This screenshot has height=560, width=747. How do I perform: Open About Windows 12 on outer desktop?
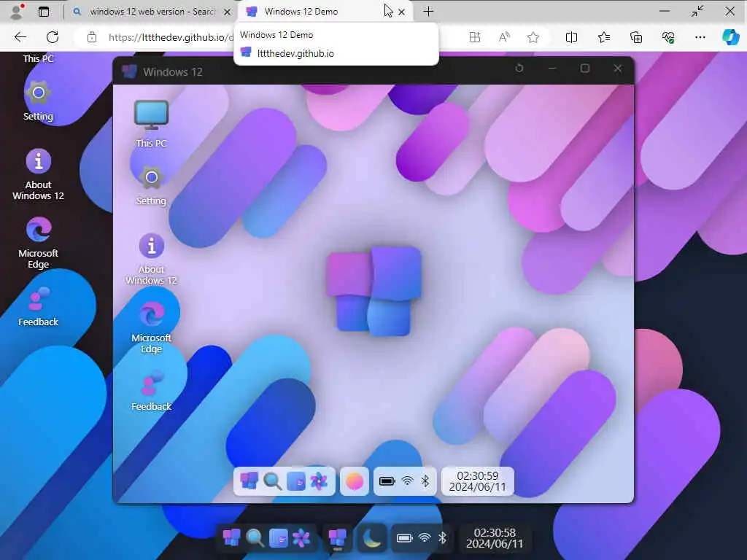pos(38,174)
